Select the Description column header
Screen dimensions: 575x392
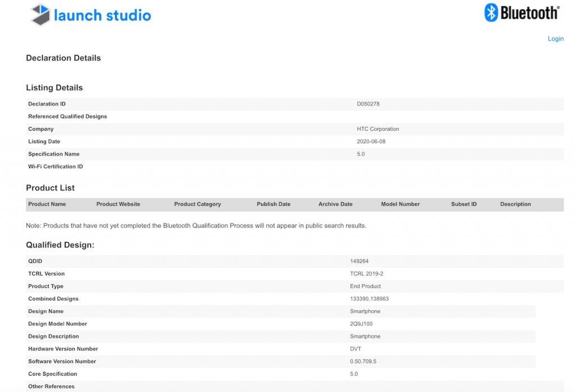(515, 204)
